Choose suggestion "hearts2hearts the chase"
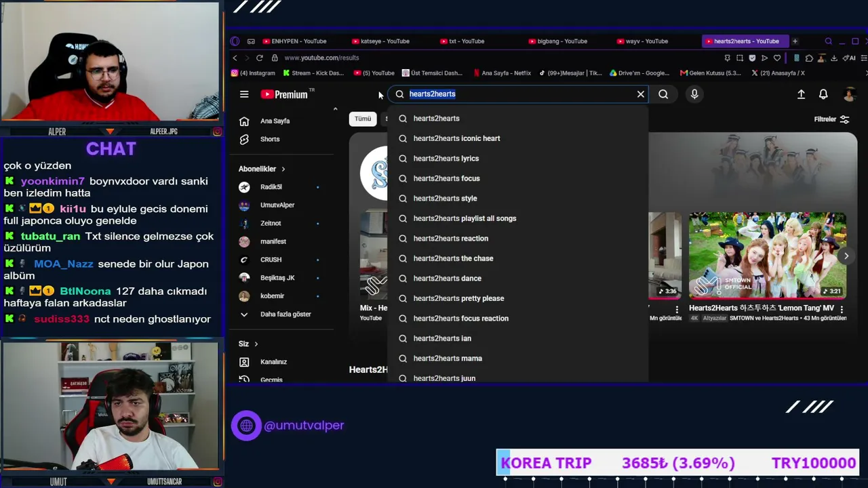868x488 pixels. (x=518, y=258)
